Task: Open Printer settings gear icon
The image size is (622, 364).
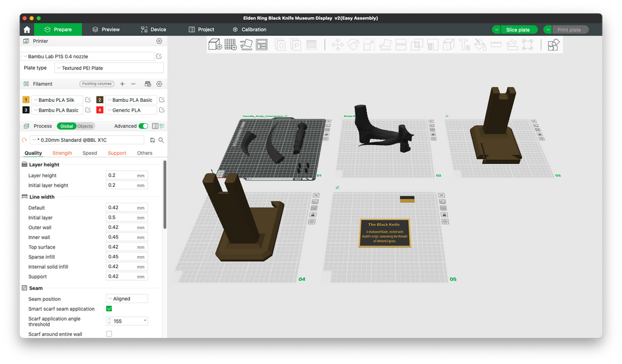Action: tap(159, 41)
